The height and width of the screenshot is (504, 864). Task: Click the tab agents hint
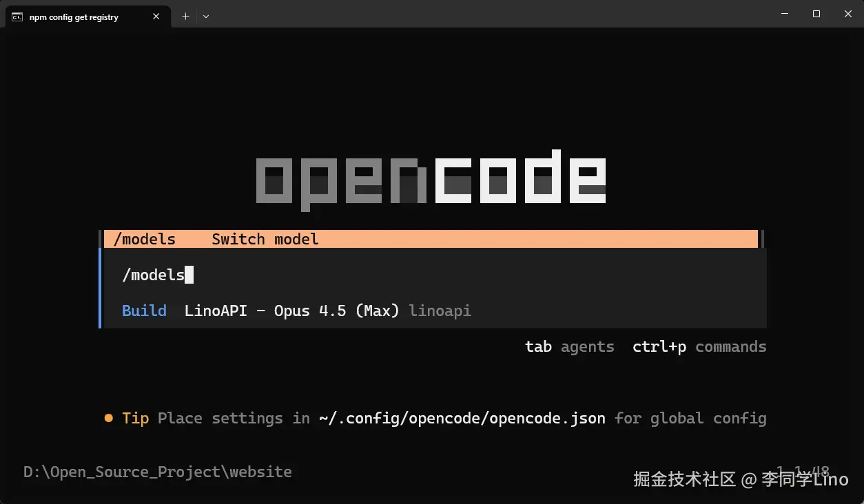pos(569,346)
